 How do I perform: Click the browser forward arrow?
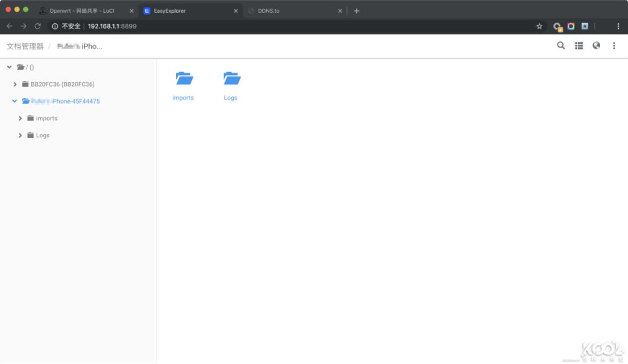click(24, 26)
